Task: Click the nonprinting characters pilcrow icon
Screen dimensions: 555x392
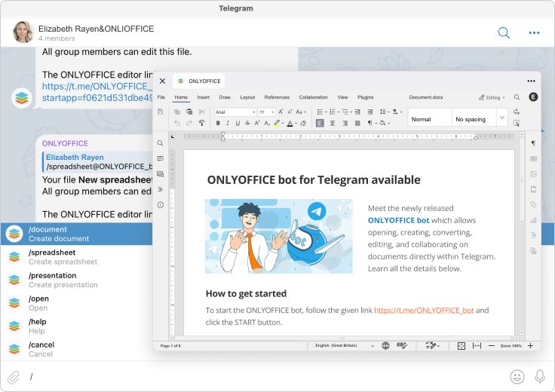Action: 369,123
